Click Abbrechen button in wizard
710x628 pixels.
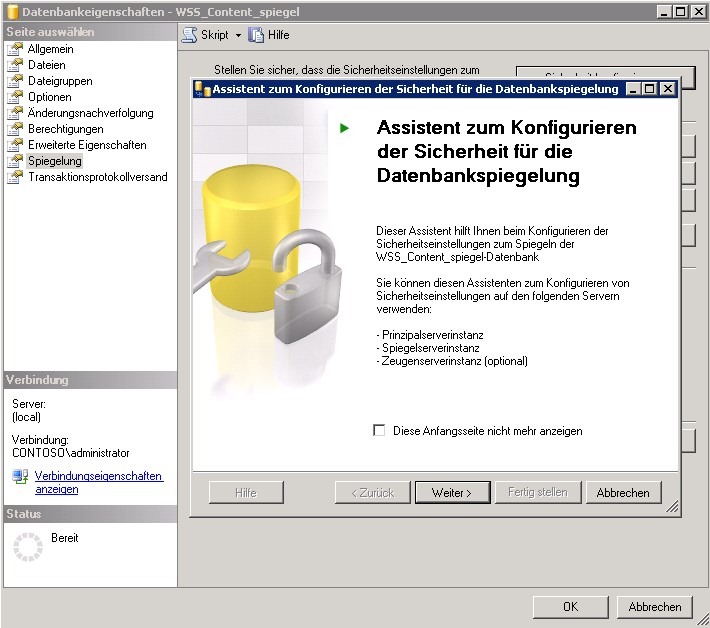tap(623, 492)
